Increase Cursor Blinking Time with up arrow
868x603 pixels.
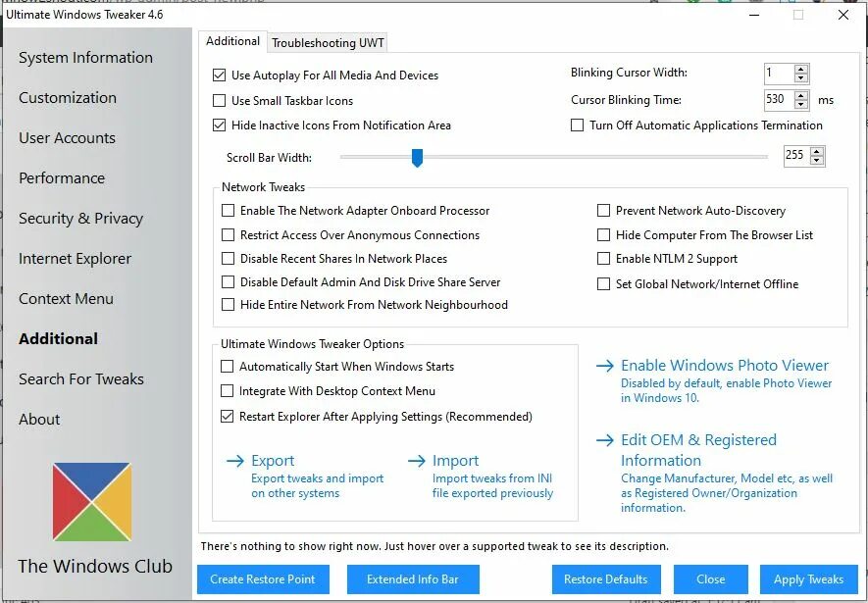(x=801, y=96)
